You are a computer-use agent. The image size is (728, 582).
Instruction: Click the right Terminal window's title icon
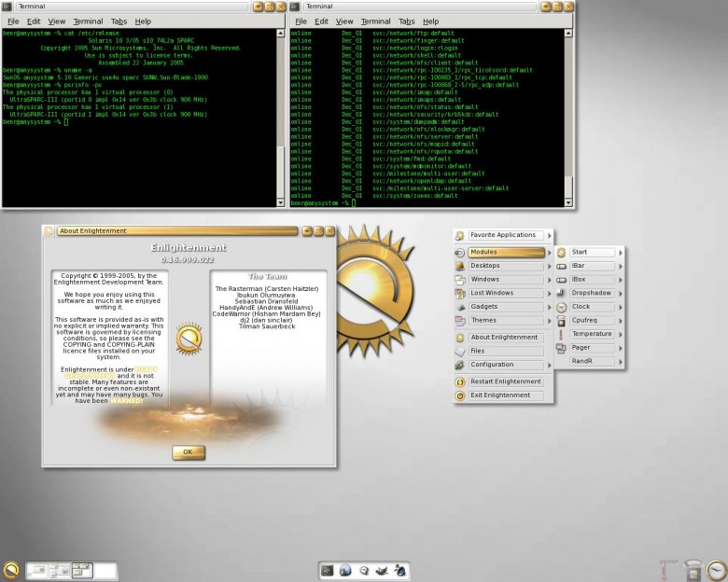(295, 7)
